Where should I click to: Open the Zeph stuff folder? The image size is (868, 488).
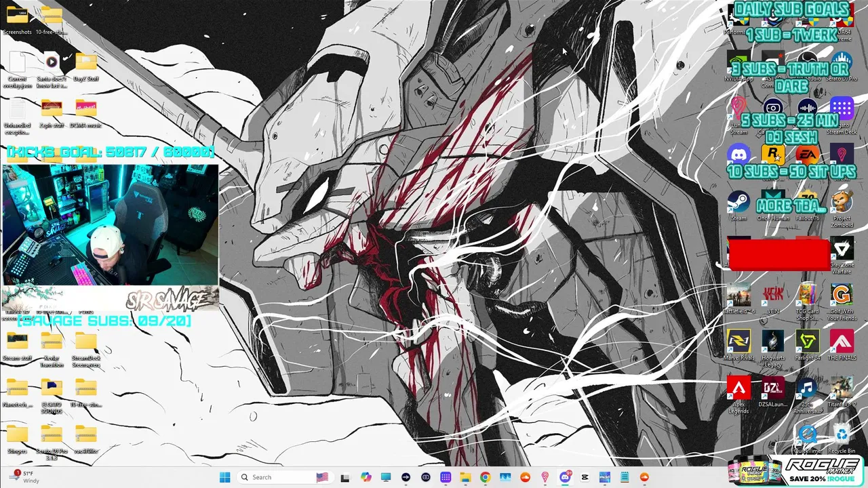pos(52,113)
